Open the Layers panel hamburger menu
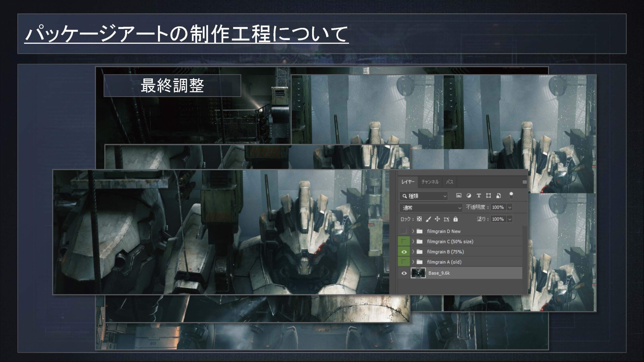The image size is (644, 362). (525, 182)
